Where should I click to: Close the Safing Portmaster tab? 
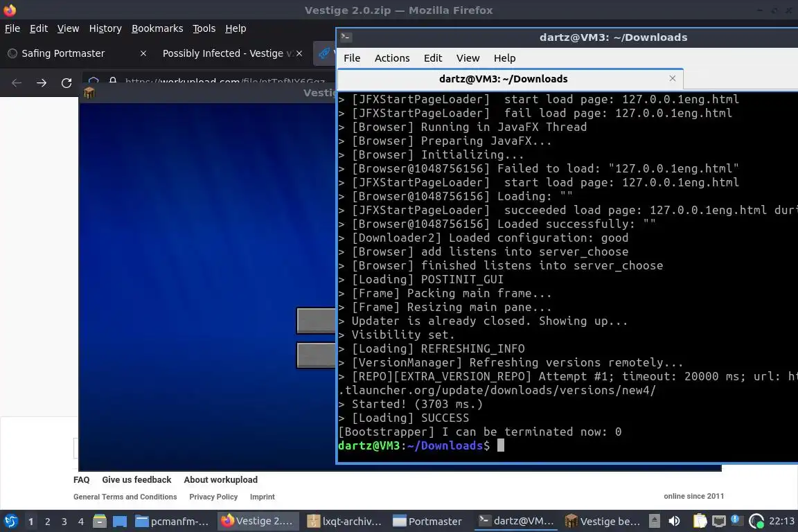click(143, 53)
